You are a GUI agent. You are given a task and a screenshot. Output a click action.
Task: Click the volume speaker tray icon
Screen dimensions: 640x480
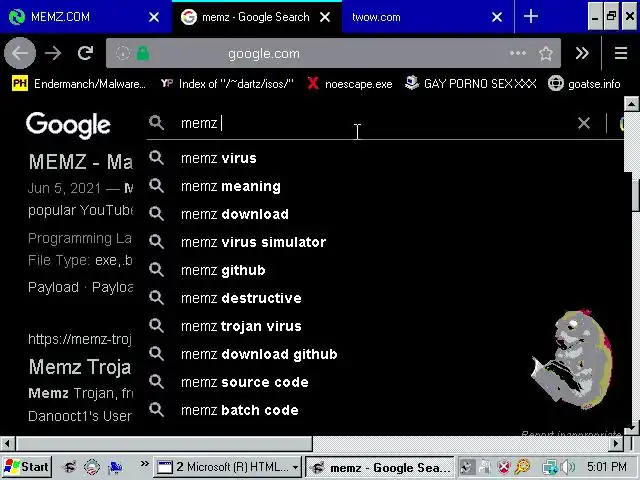click(567, 467)
